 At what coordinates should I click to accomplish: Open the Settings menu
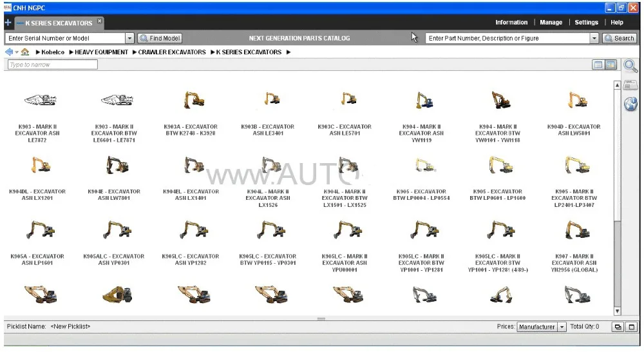coord(586,23)
